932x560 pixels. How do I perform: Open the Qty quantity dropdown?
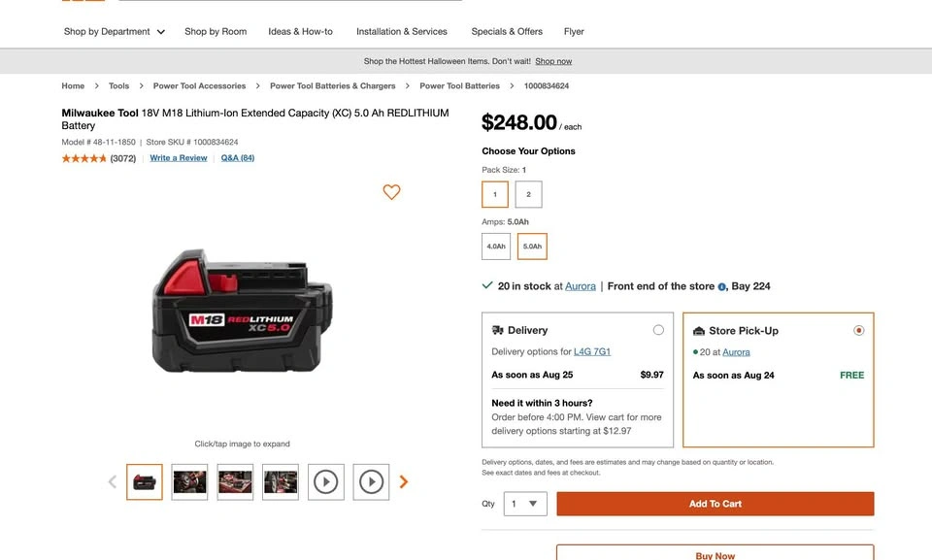[525, 504]
